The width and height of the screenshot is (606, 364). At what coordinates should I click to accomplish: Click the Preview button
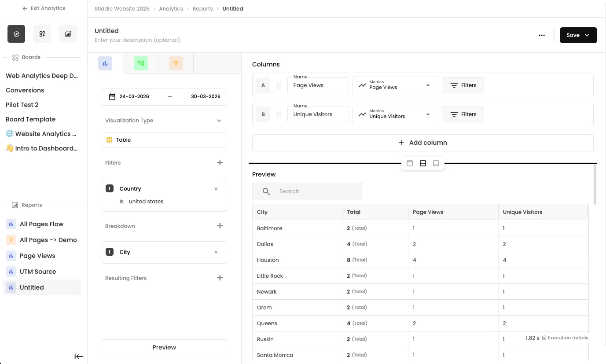(164, 347)
